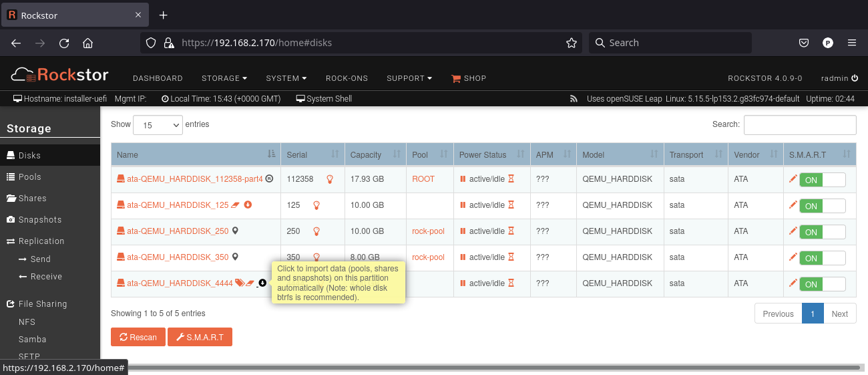Viewport: 868px width, 375px height.
Task: Click pencil S.M.A.R.T edit icon for HARDDISK_350
Action: pyautogui.click(x=793, y=257)
